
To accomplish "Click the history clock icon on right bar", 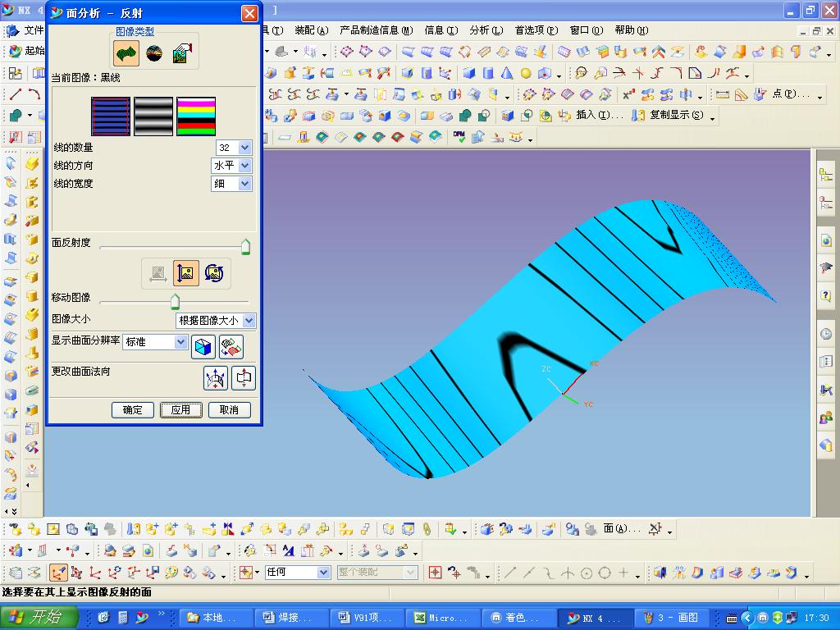I will tap(825, 334).
